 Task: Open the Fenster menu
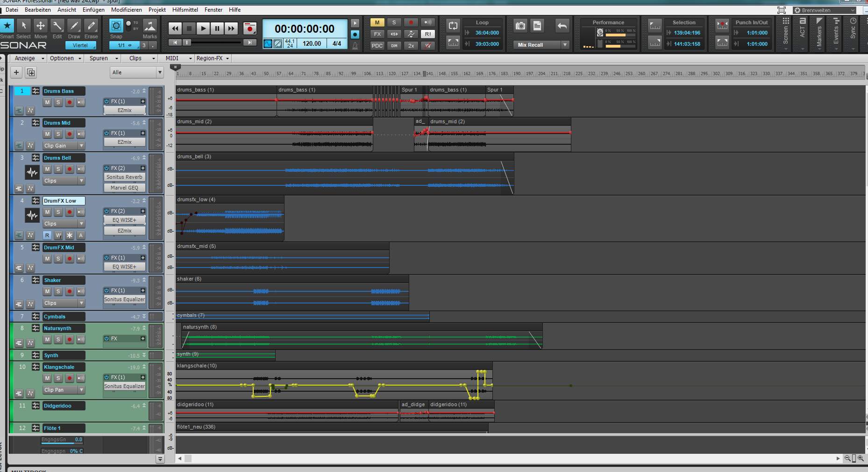pyautogui.click(x=213, y=9)
